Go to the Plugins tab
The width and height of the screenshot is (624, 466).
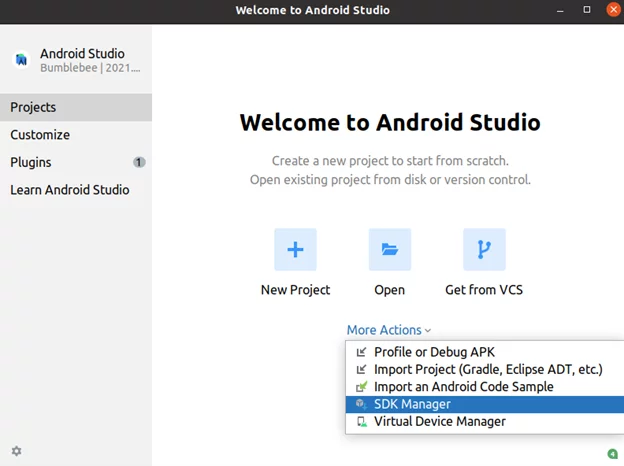click(x=76, y=162)
